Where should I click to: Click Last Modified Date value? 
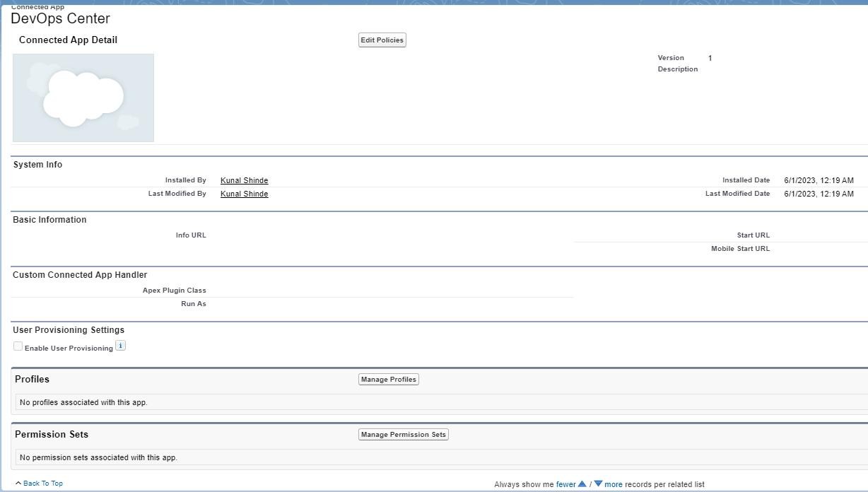819,194
